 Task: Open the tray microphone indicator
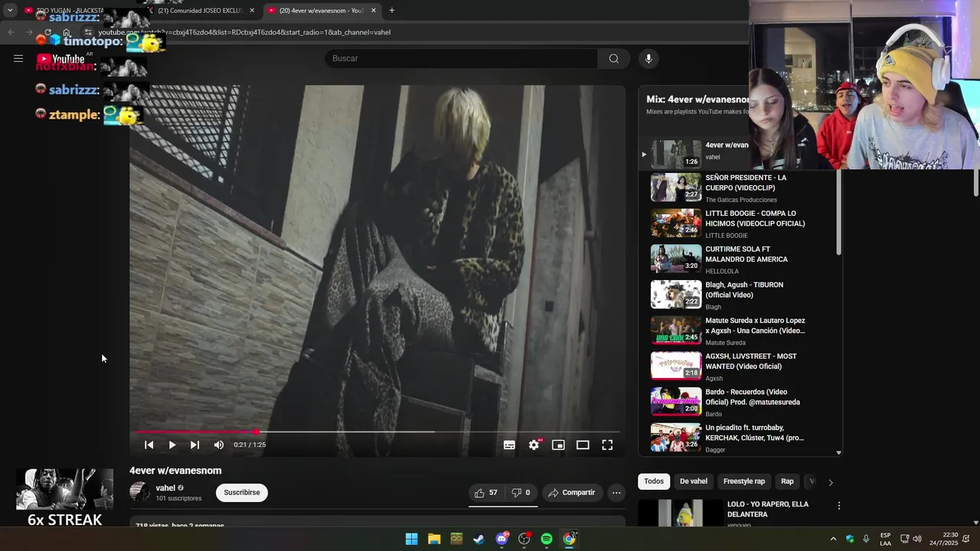point(866,539)
